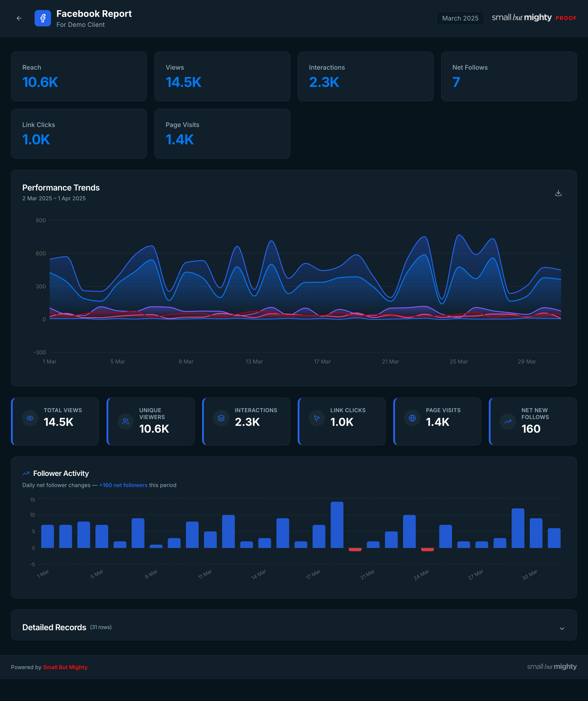This screenshot has height=701, width=588.
Task: Select the top Interactions 2.3K card
Action: (365, 76)
